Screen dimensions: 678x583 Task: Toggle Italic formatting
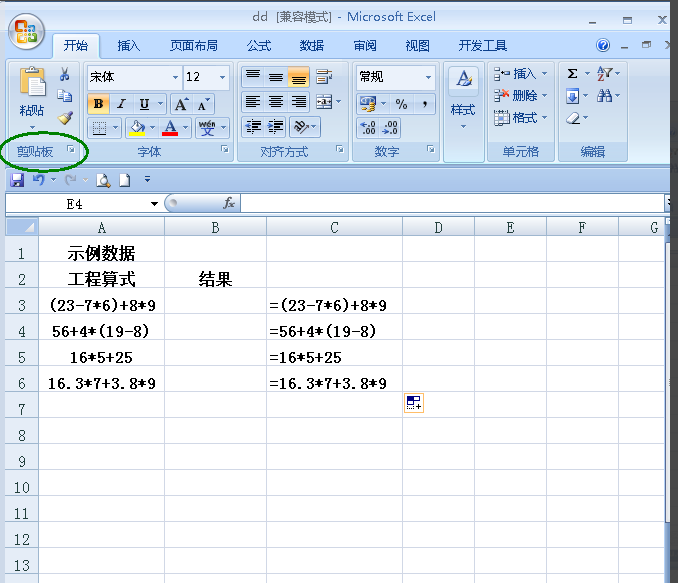(121, 104)
